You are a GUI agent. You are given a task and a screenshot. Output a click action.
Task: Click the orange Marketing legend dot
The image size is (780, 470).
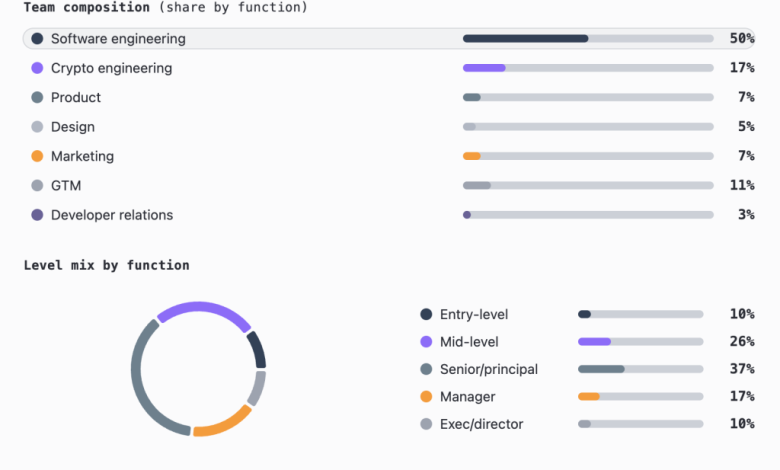[x=37, y=156]
